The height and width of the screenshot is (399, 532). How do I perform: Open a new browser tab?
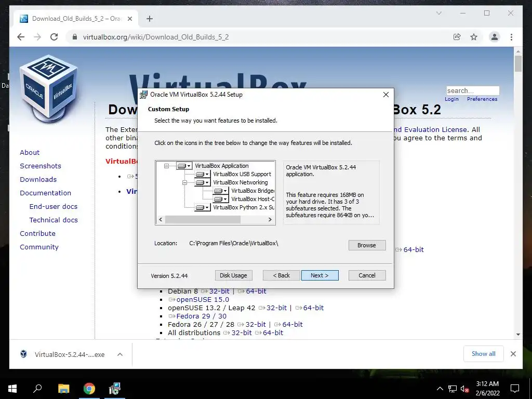[149, 19]
